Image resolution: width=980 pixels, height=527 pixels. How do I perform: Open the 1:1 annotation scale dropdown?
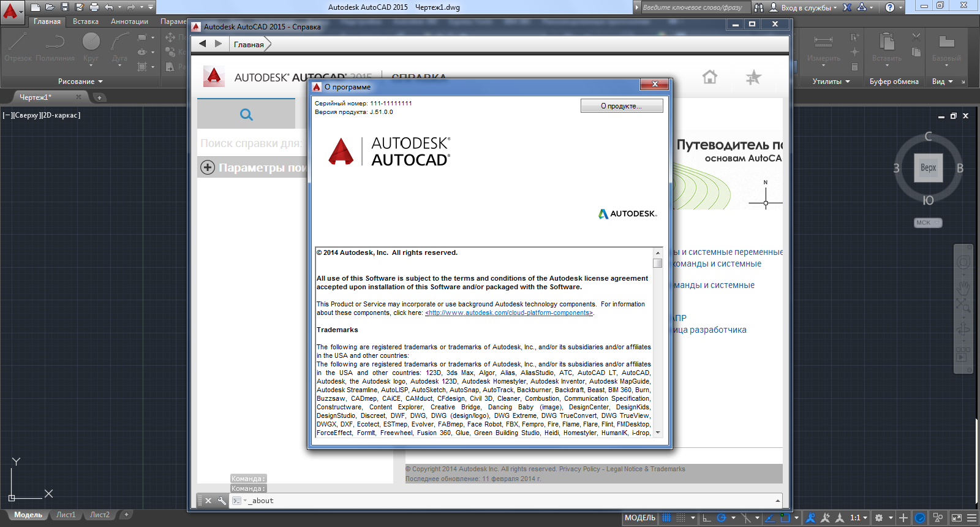[859, 518]
